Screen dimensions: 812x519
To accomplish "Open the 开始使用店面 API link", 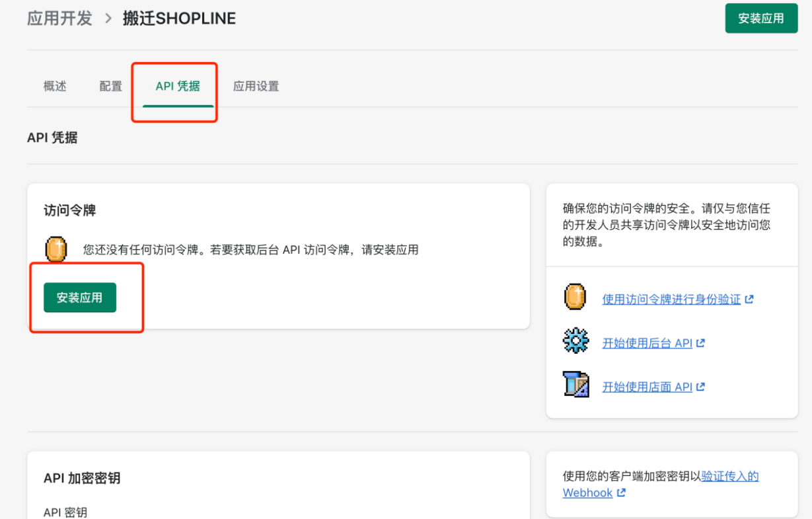I will coord(648,387).
